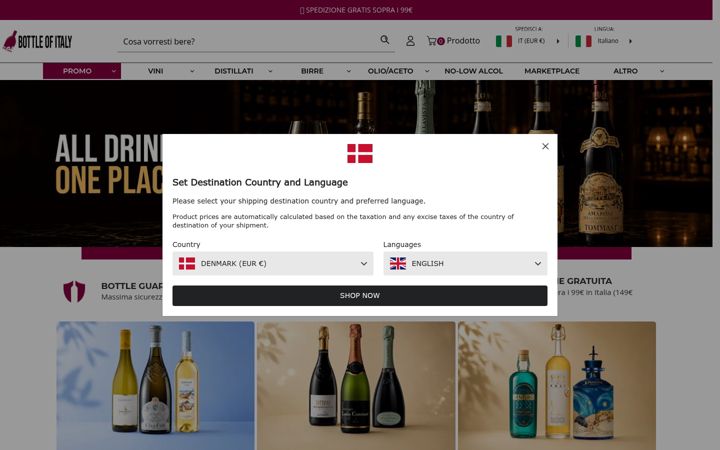Click the Denmark flag in Country field
Image resolution: width=720 pixels, height=450 pixels.
187,264
